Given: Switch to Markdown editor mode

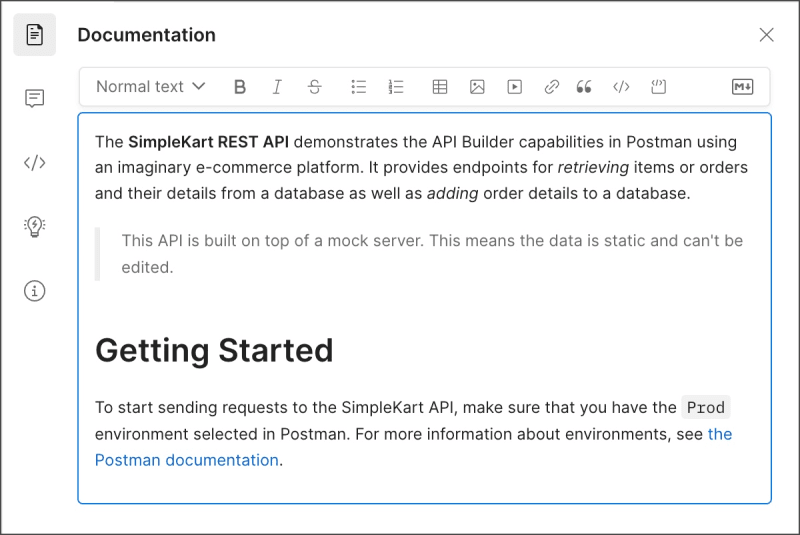Looking at the screenshot, I should pos(742,87).
